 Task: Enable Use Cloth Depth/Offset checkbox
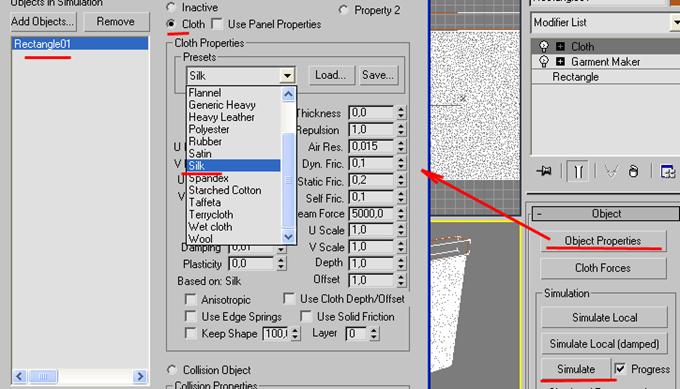pyautogui.click(x=289, y=299)
